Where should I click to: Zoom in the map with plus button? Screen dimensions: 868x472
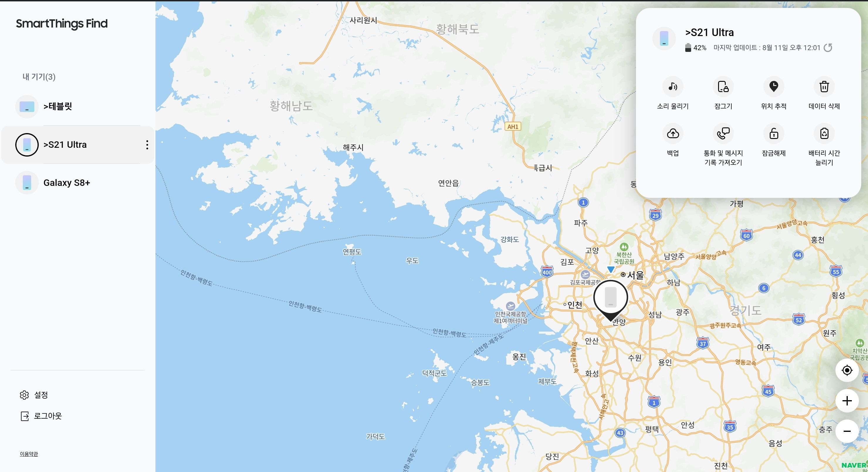click(847, 401)
